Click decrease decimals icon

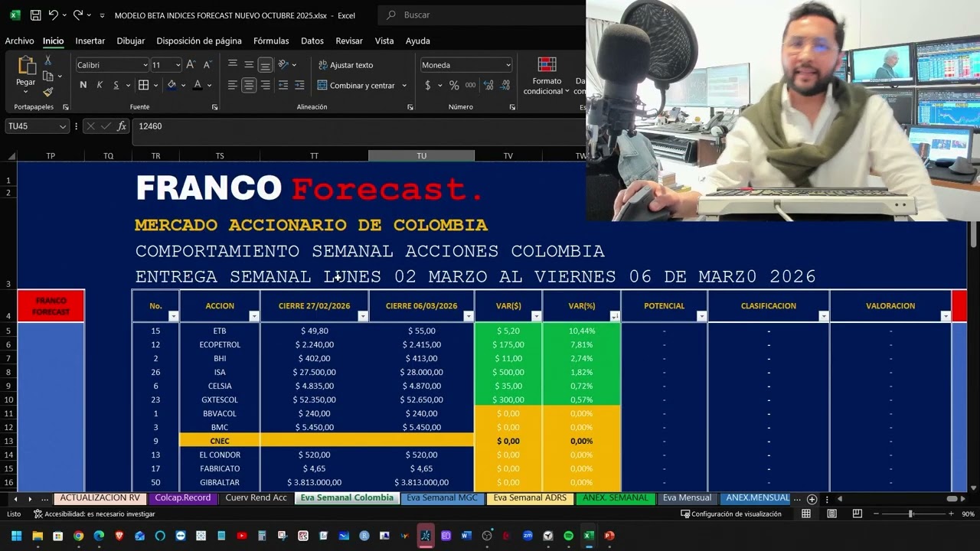pyautogui.click(x=503, y=85)
